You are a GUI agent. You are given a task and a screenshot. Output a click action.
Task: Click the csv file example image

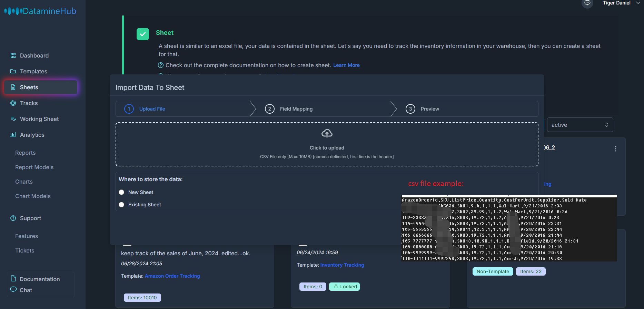(509, 228)
